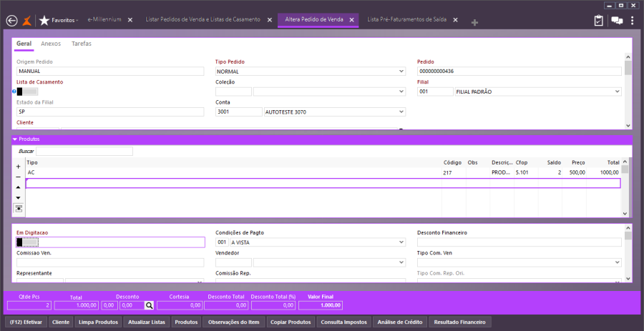The image size is (644, 331).
Task: Click the Preço column header
Action: point(579,162)
